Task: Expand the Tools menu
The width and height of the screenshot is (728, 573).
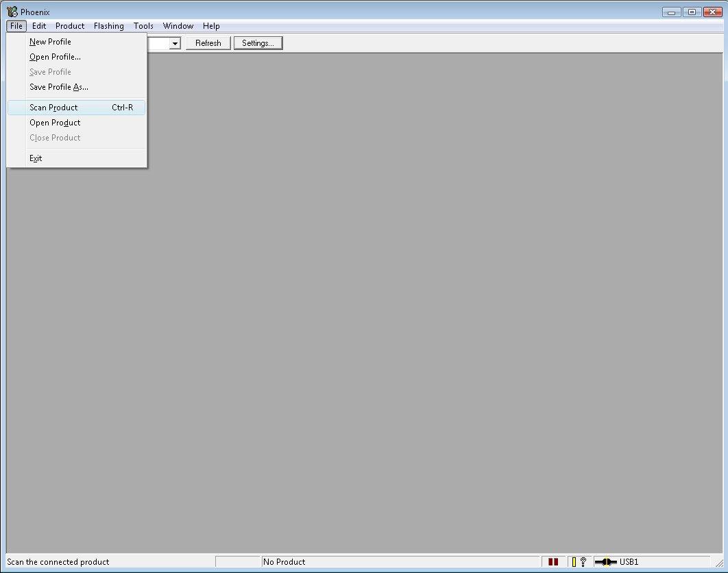Action: point(143,26)
